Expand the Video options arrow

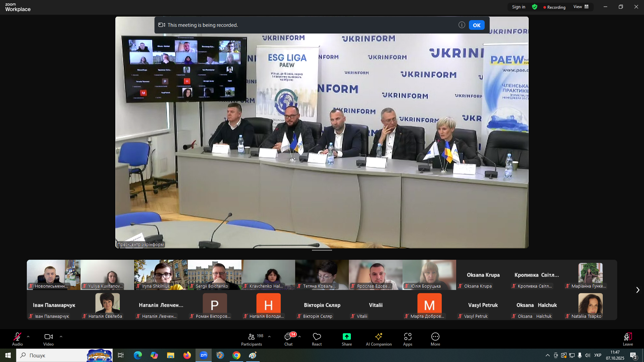point(61,337)
